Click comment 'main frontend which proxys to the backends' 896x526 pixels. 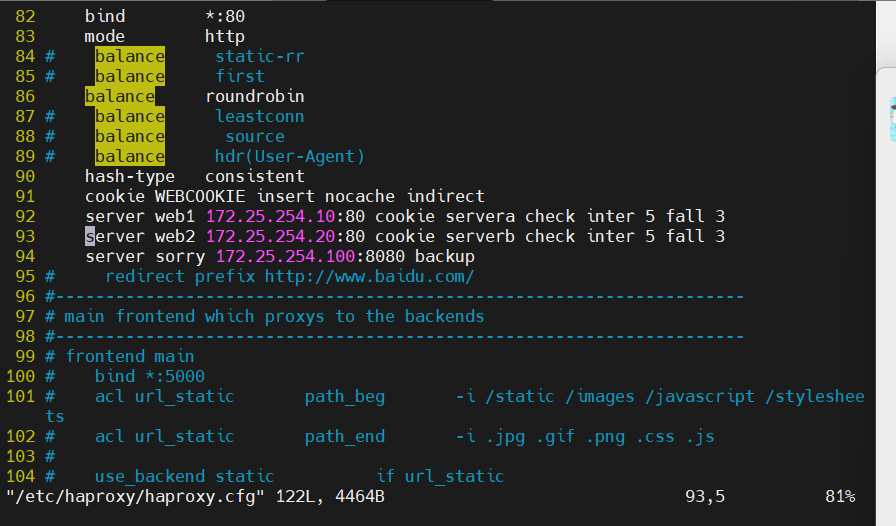click(x=274, y=316)
